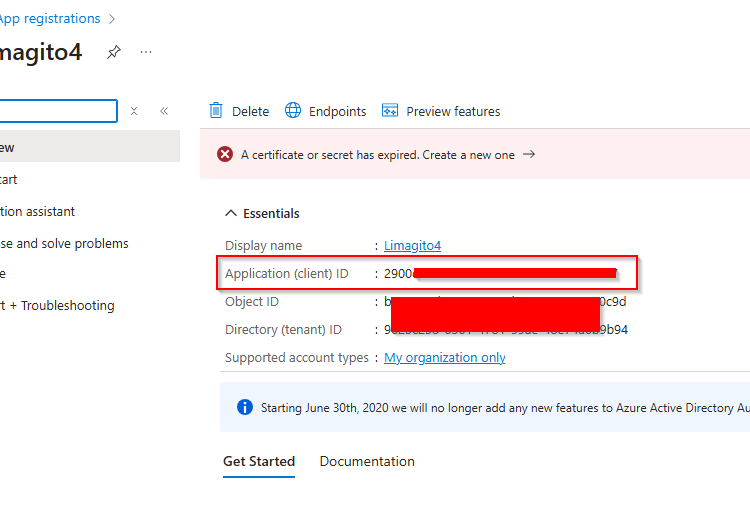The height and width of the screenshot is (513, 750).
Task: Click the Application (client) ID label
Action: coord(287,273)
